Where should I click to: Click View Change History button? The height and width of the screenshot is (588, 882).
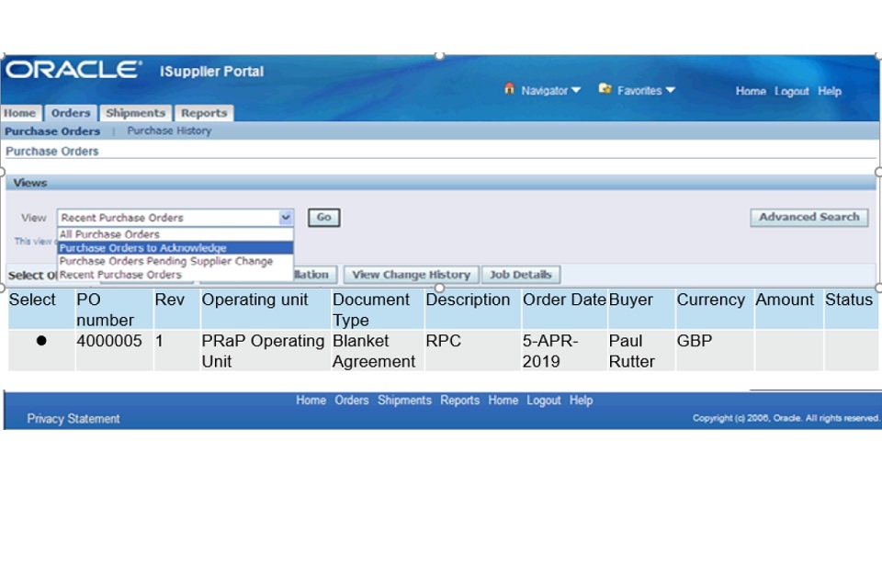click(411, 275)
